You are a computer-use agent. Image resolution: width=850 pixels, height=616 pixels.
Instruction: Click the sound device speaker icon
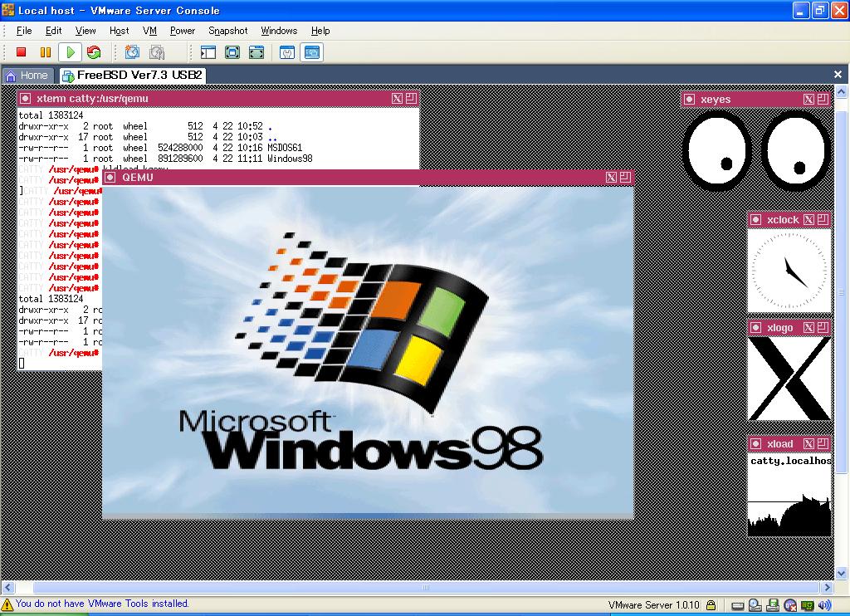tap(824, 605)
